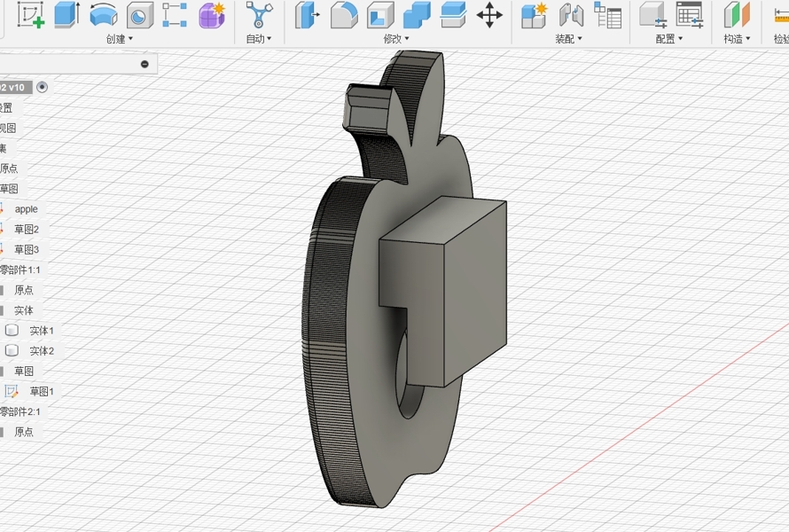The width and height of the screenshot is (789, 532).
Task: Select the Shell tool
Action: point(380,14)
